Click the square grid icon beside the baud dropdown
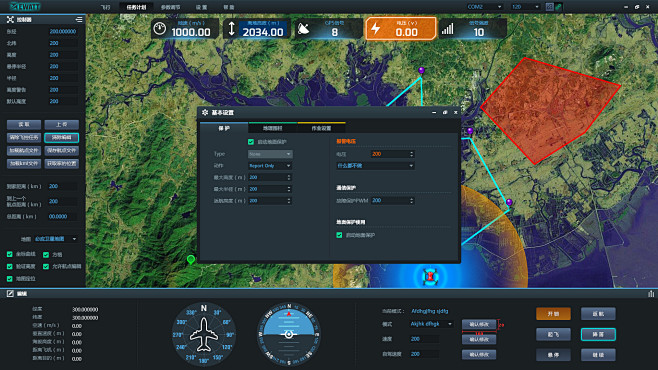Screen dimensions: 658x370 pyautogui.click(x=549, y=7)
